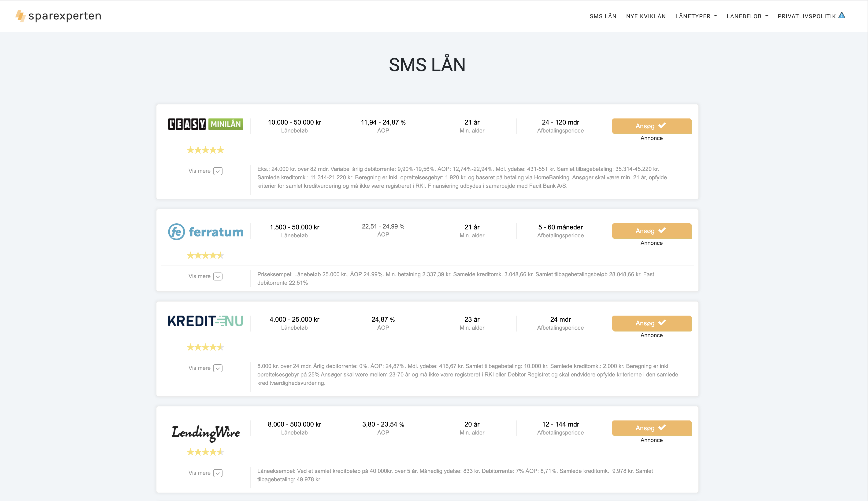This screenshot has width=868, height=501.
Task: Click the KreditNu logo
Action: click(x=205, y=321)
